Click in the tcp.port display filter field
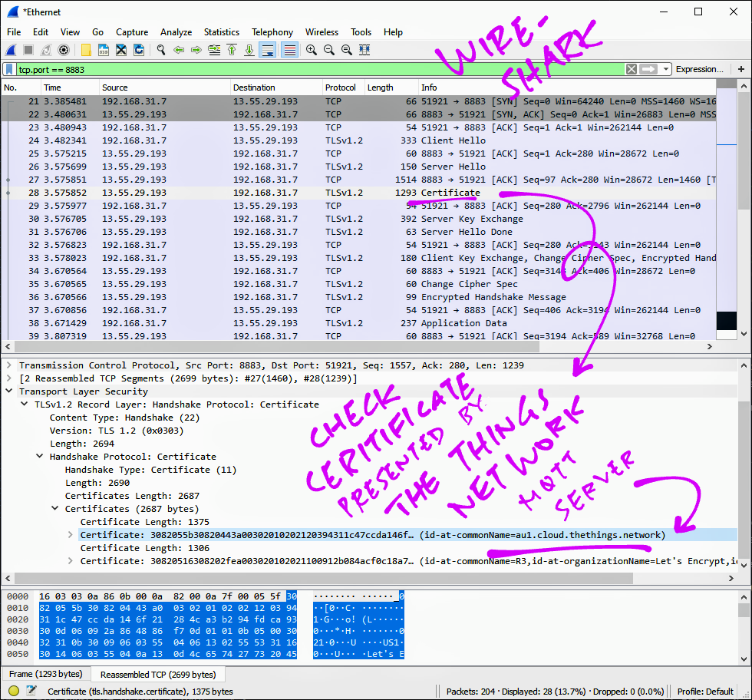 pos(307,69)
